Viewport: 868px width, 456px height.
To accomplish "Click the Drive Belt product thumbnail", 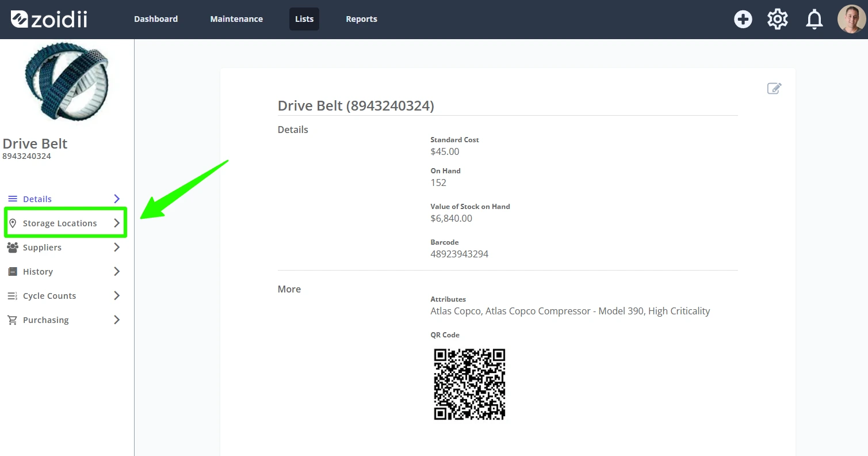I will click(x=67, y=81).
